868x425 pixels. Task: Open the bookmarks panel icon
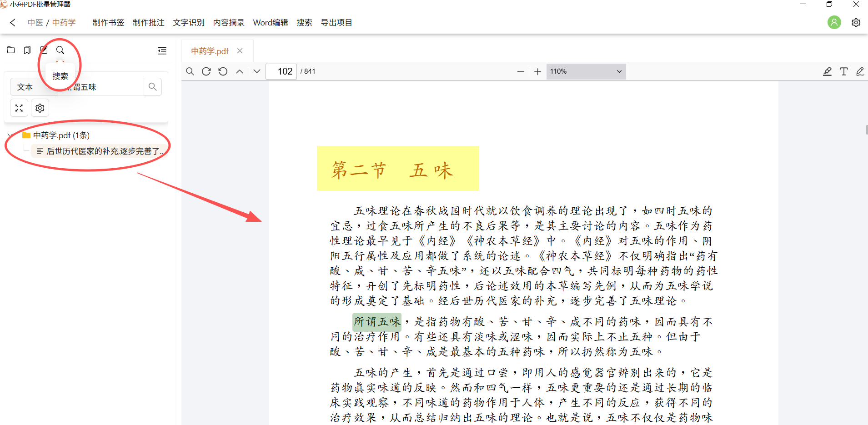pos(27,50)
